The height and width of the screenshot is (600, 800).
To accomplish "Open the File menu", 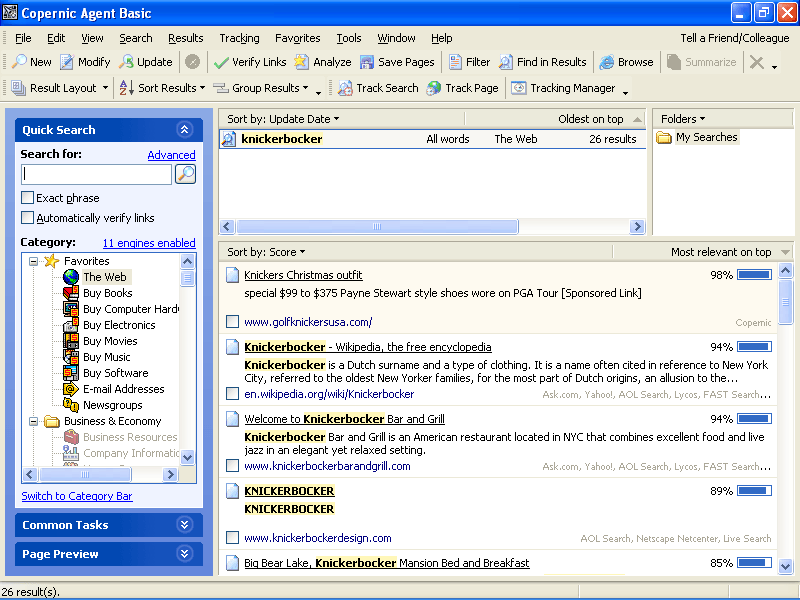I will 23,38.
